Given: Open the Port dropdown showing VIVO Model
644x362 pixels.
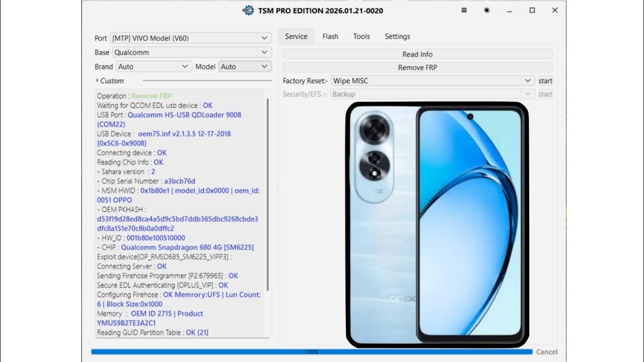Looking at the screenshot, I should (191, 38).
